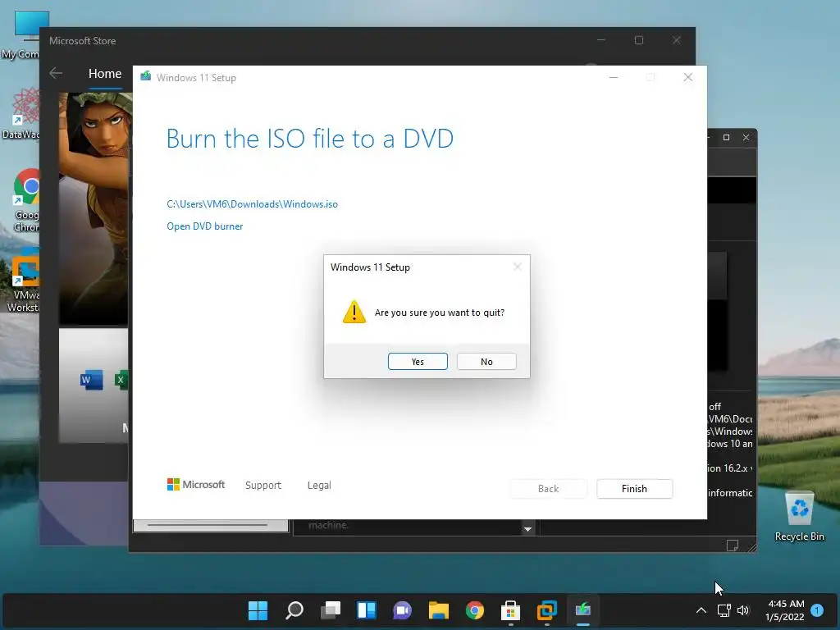Open the DataWac desktop shortcut

[21, 114]
